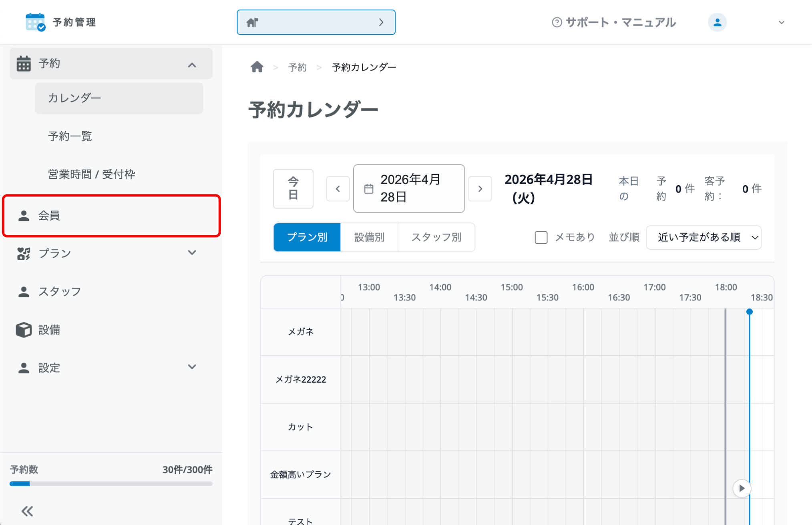812x525 pixels.
Task: Open 予約一覧 in the sidebar
Action: click(70, 136)
